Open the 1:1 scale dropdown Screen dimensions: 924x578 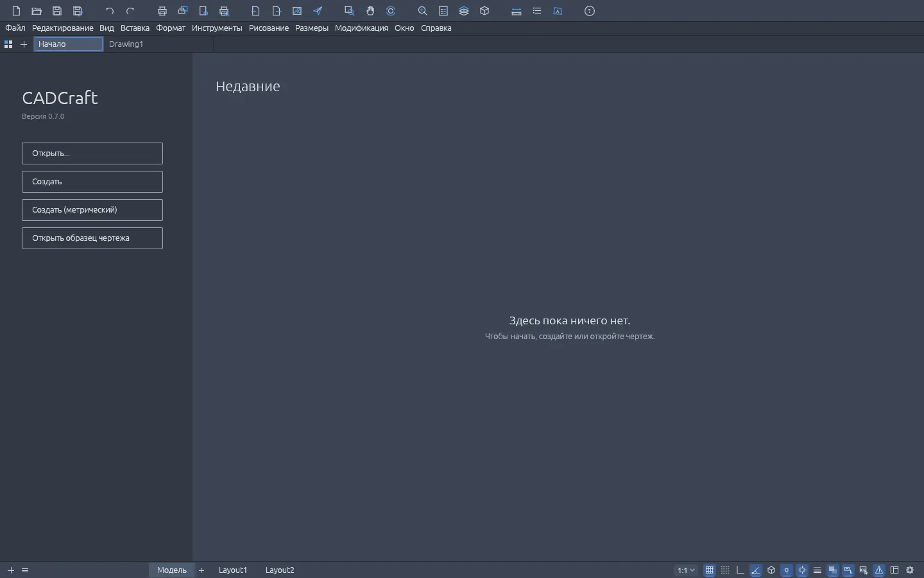686,570
